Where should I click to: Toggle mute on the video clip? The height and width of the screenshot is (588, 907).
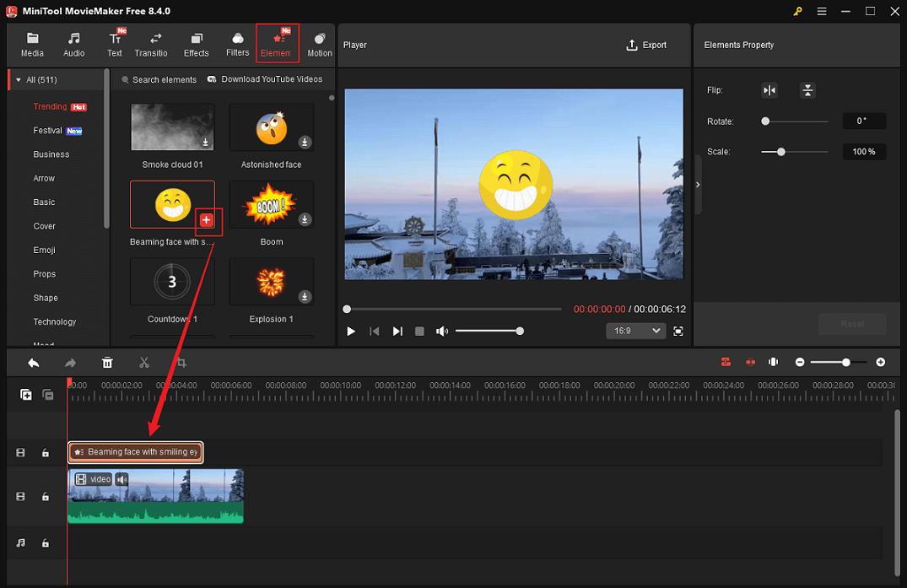pos(121,479)
